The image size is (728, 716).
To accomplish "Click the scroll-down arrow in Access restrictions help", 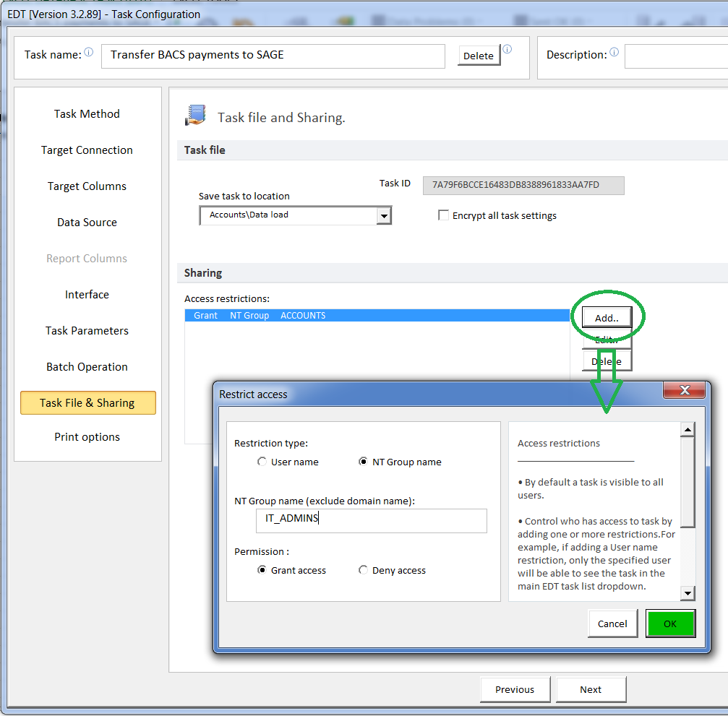I will click(x=688, y=594).
